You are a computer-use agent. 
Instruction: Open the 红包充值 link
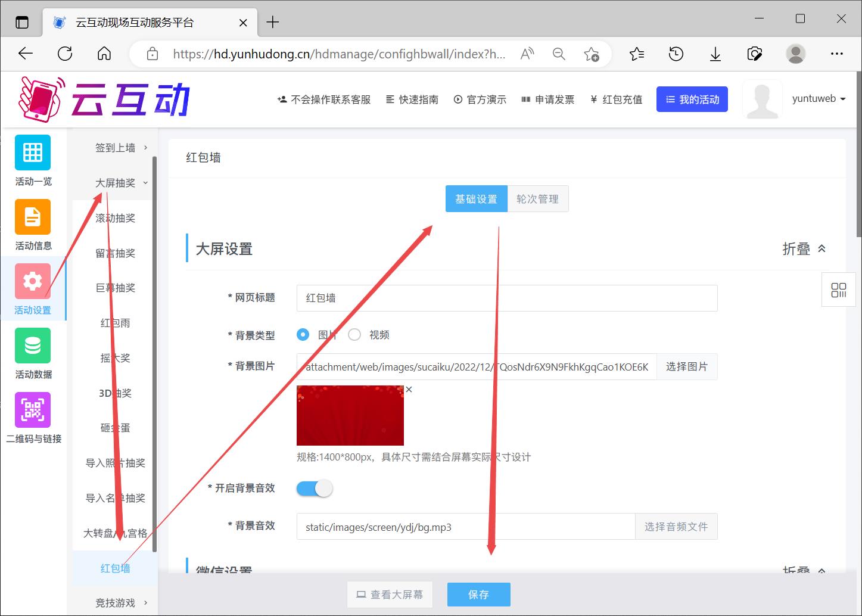[x=617, y=99]
